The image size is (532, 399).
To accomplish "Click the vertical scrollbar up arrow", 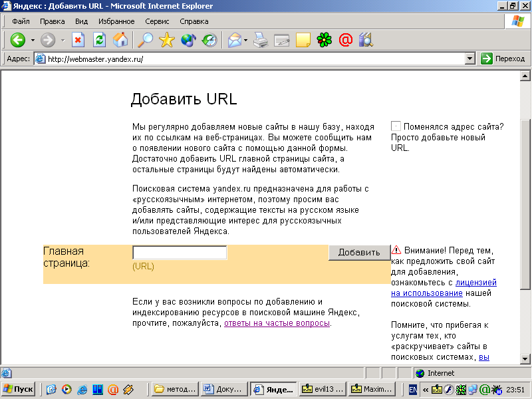I will click(x=525, y=76).
